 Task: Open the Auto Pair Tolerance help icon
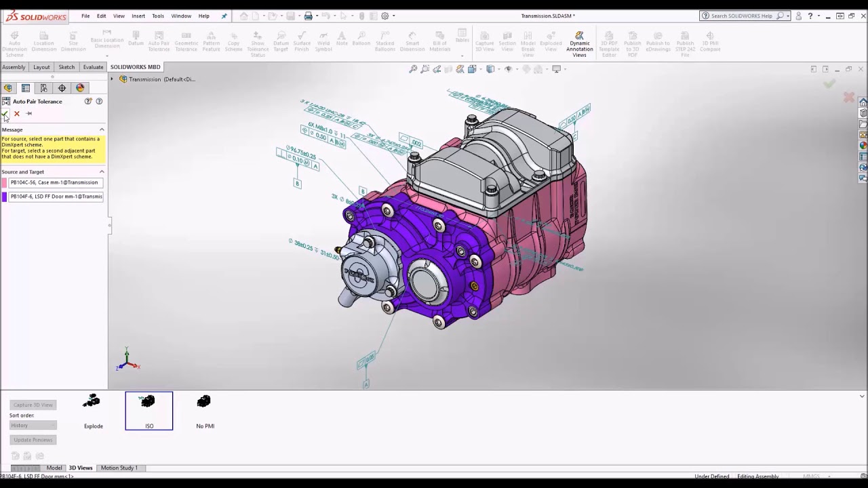coord(88,101)
